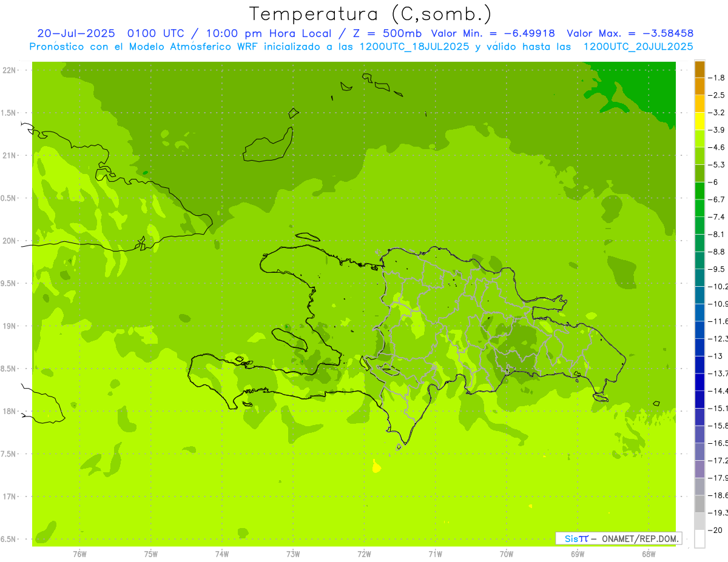Click the '74W' longitude label
This screenshot has width=728, height=562.
click(x=222, y=554)
